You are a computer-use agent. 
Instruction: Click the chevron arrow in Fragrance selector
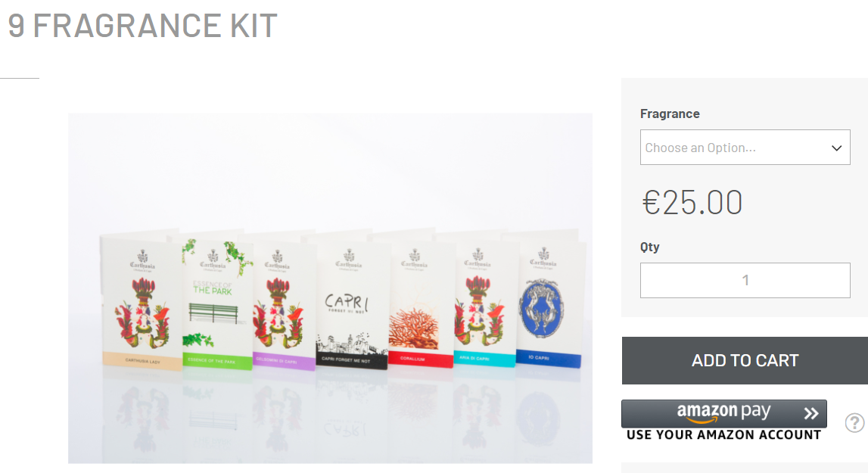pyautogui.click(x=836, y=148)
